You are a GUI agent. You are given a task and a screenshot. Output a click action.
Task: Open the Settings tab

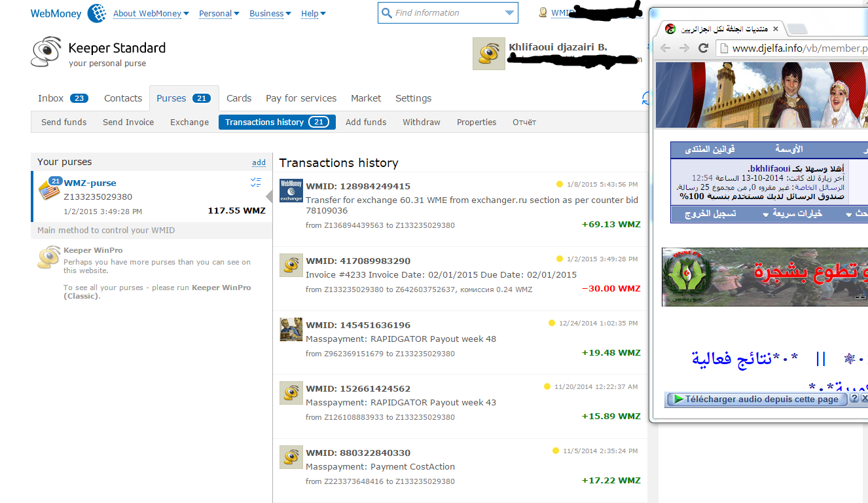click(413, 98)
